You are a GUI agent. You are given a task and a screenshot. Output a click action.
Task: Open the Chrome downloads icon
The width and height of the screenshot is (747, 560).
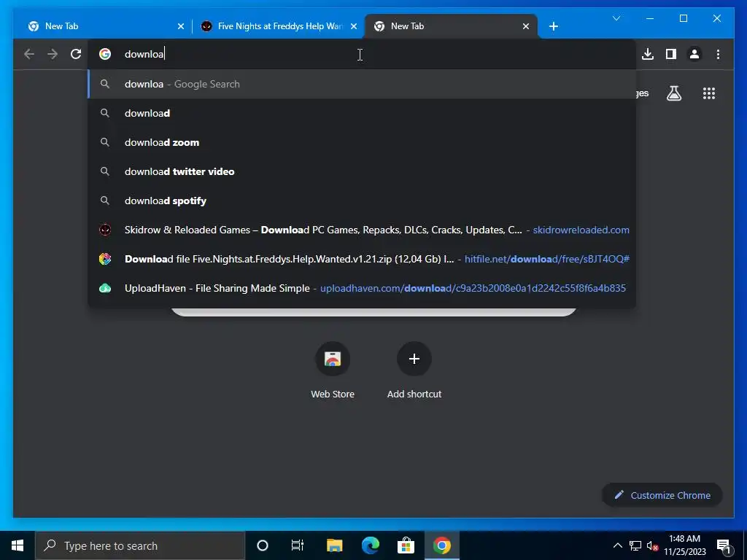point(648,54)
